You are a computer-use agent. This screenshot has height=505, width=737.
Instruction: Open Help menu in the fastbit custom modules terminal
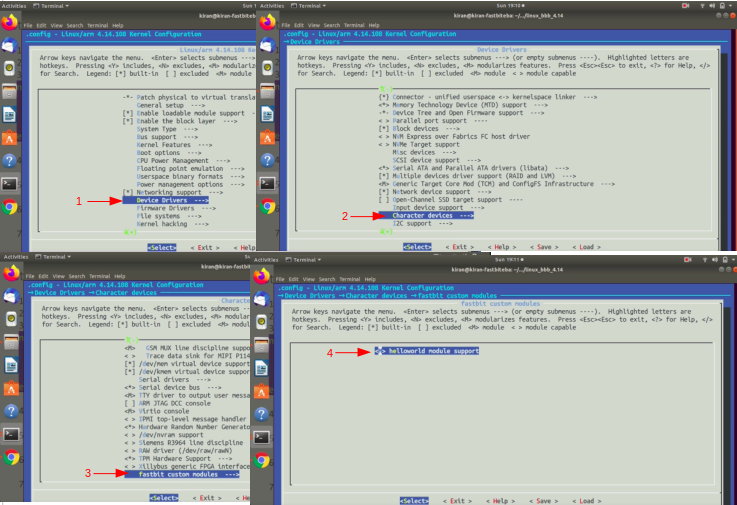coord(370,279)
